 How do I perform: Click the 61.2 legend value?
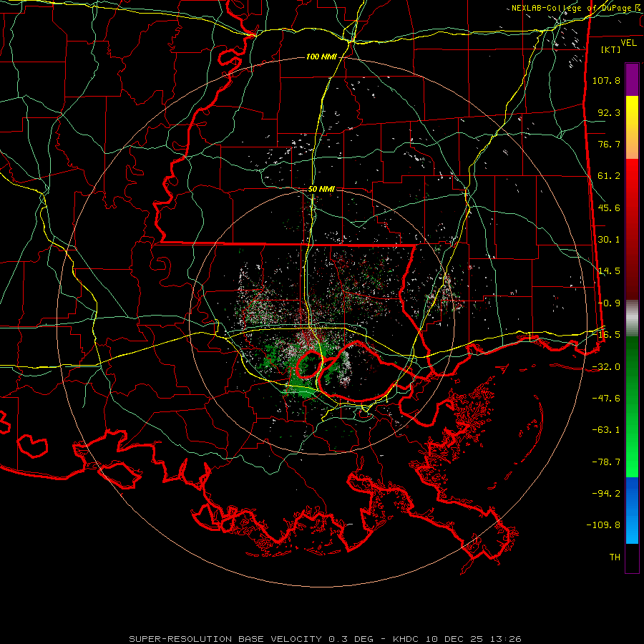609,176
